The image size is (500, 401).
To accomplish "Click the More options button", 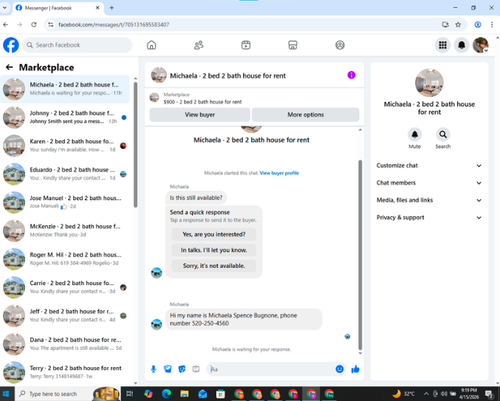I will point(306,115).
